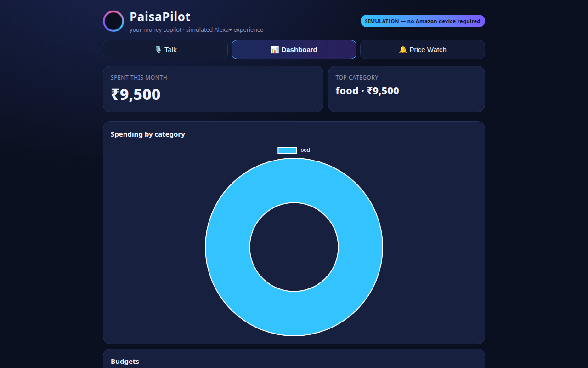Click the Spending by category heading
This screenshot has width=588, height=368.
click(x=148, y=134)
